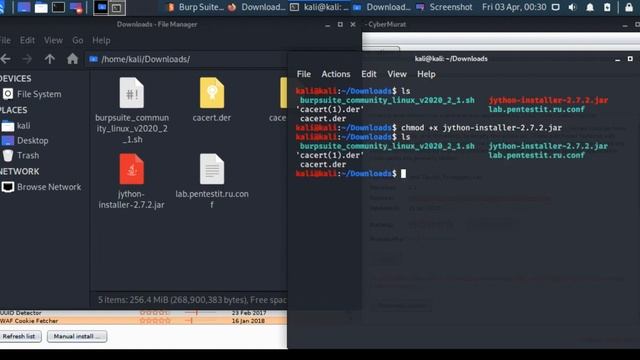
Task: Switch to Firefox Download taskbar entry
Action: (256, 7)
